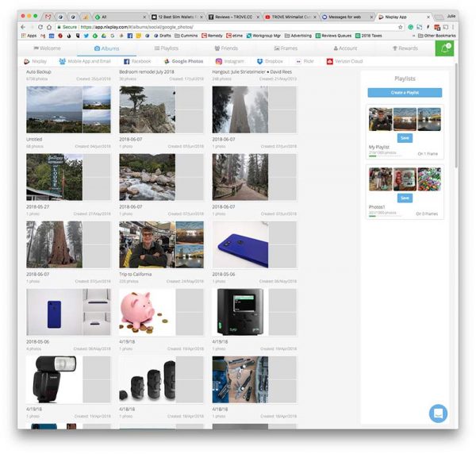Open the chat support bubble
The height and width of the screenshot is (454, 476).
(438, 414)
